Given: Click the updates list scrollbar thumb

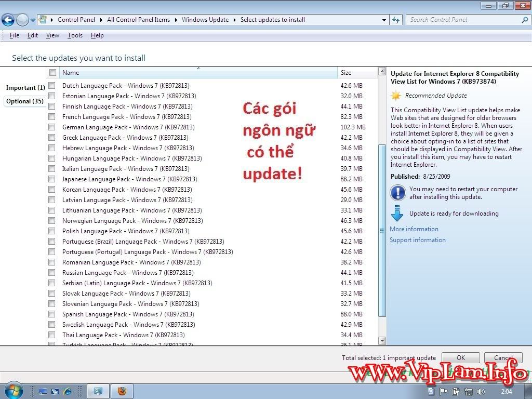Looking at the screenshot, I should pyautogui.click(x=382, y=231).
